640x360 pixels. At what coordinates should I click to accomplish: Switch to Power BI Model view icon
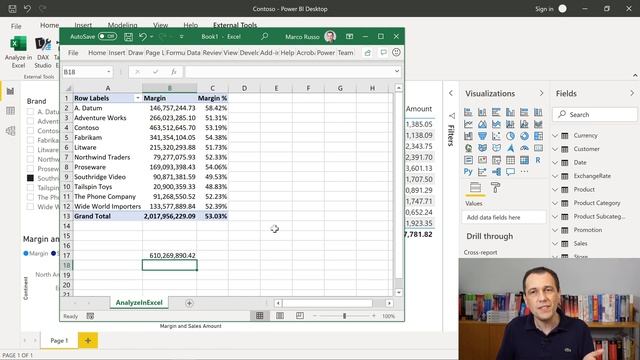(x=10, y=131)
